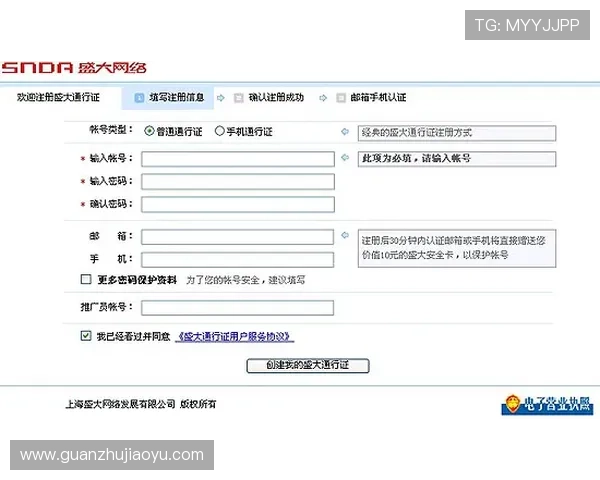Click the step icon beside 填写注册信息
Screen dimensions: 600x480
139,98
